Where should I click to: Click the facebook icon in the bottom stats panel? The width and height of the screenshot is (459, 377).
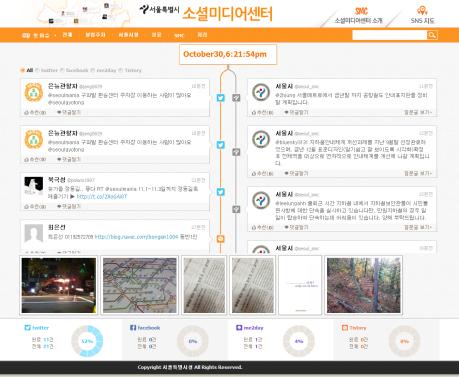(133, 328)
